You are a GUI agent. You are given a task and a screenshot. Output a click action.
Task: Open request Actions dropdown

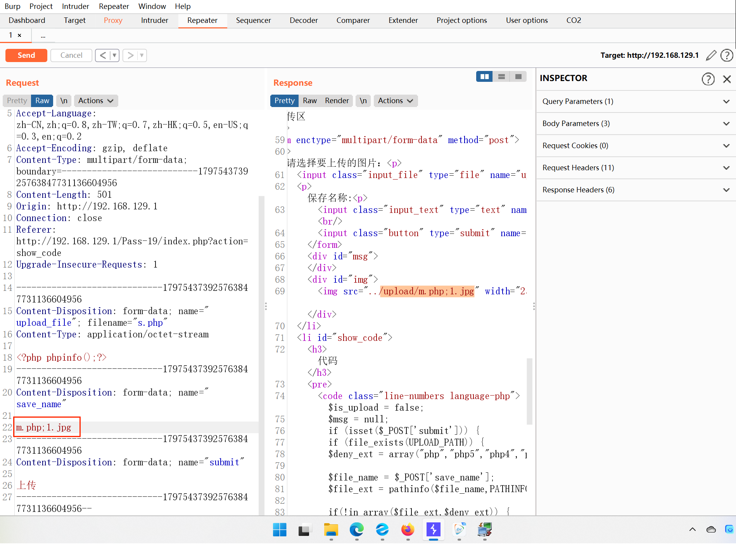96,101
